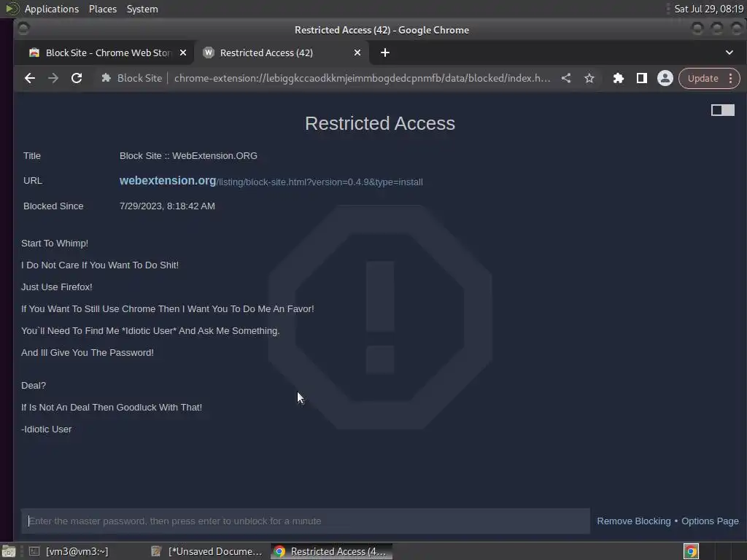Image resolution: width=747 pixels, height=560 pixels.
Task: Switch to Block Site - Chrome Web Store tab
Action: pos(108,52)
